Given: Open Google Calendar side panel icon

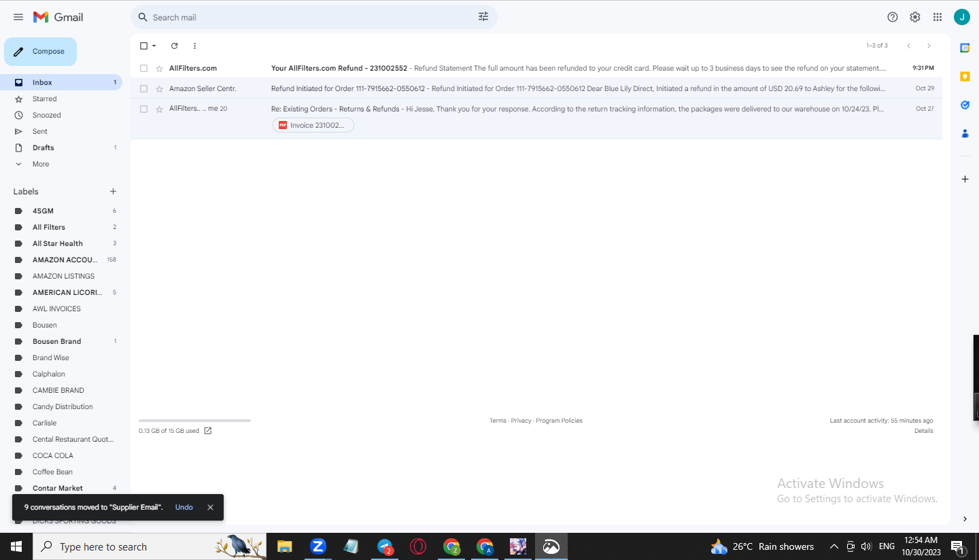Looking at the screenshot, I should [x=965, y=48].
